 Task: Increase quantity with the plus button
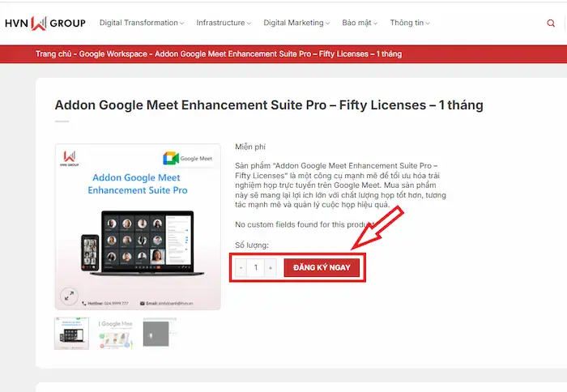271,267
